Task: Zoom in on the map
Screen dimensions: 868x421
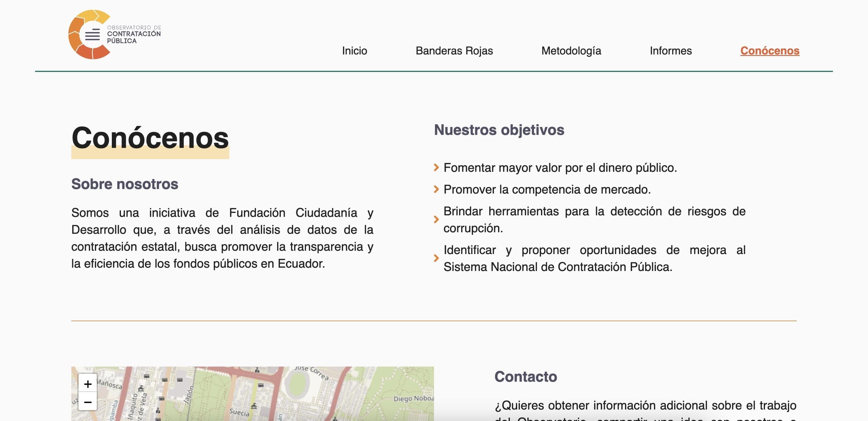Action: pos(88,383)
